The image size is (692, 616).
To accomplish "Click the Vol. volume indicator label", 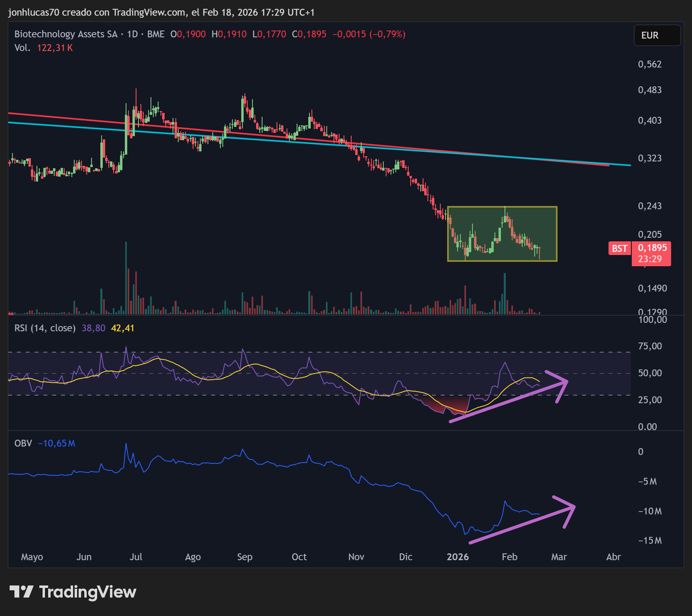I will 22,48.
